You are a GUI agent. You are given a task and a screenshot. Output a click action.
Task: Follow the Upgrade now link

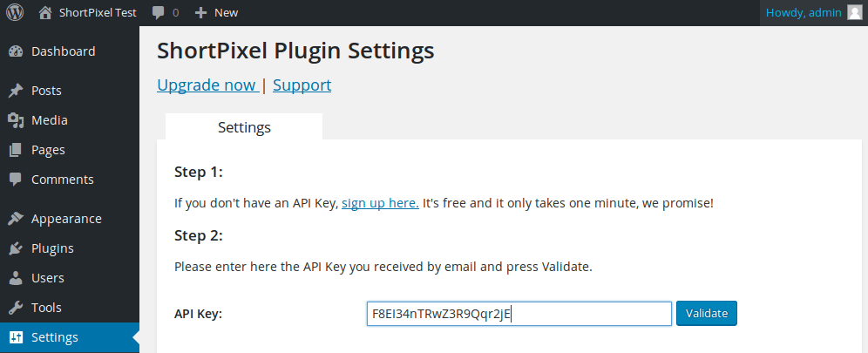coord(208,85)
